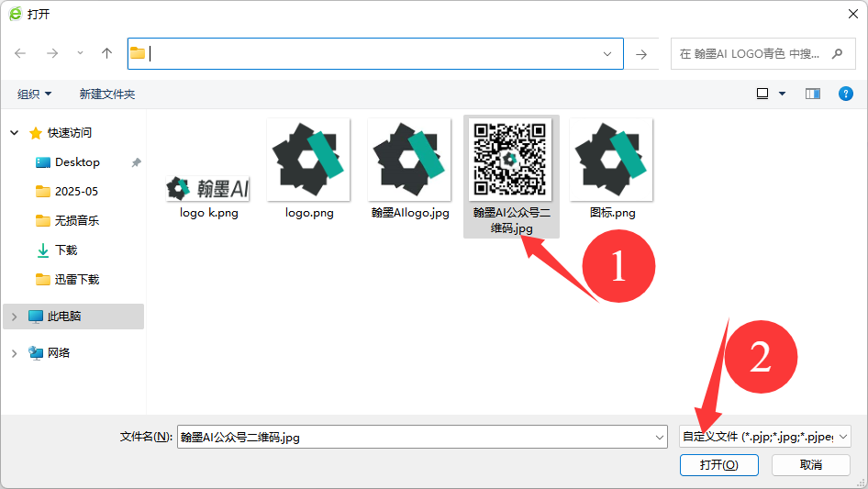Toggle the preview pane icon
The image size is (868, 489).
[x=812, y=94]
